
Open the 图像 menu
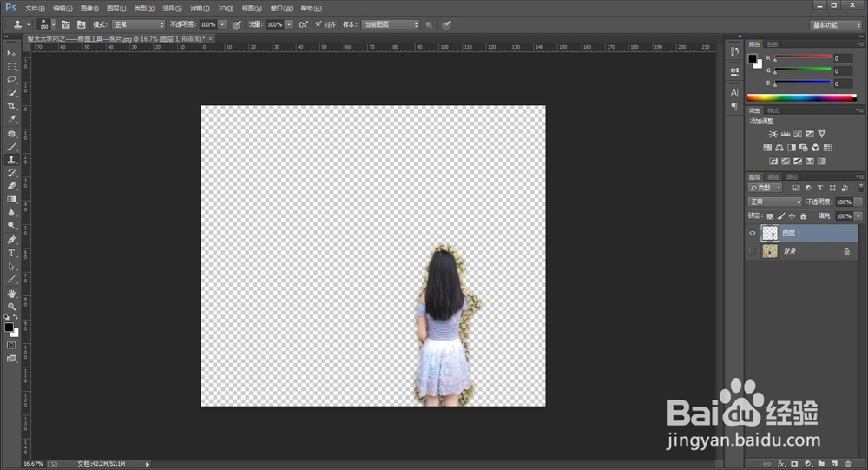click(89, 9)
